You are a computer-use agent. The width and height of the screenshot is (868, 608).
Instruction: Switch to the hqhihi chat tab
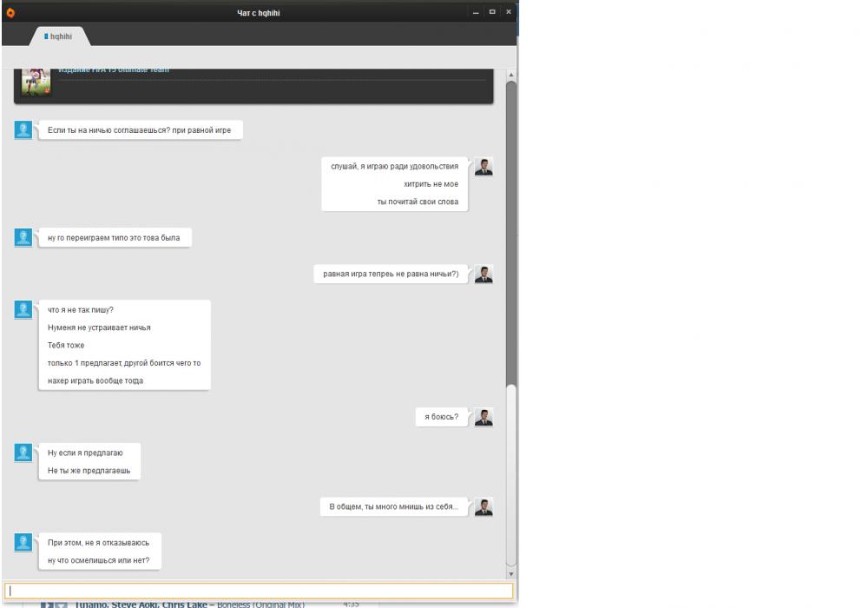tap(59, 36)
